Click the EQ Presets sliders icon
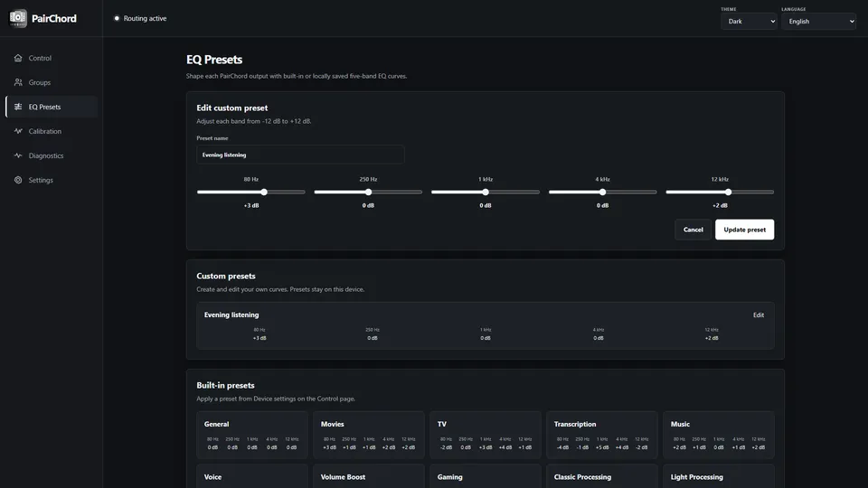This screenshot has height=488, width=868. point(18,107)
